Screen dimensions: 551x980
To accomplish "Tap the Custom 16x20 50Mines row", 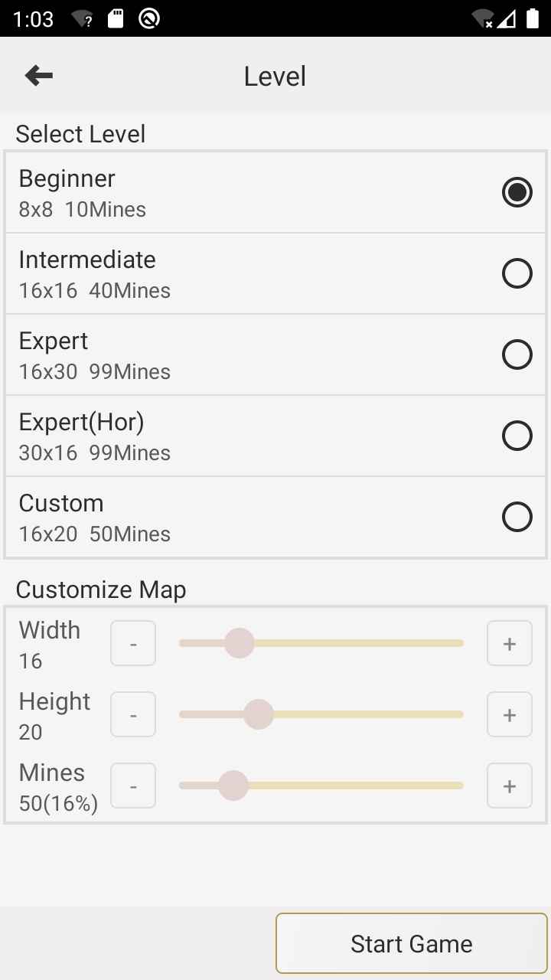I will point(230,518).
